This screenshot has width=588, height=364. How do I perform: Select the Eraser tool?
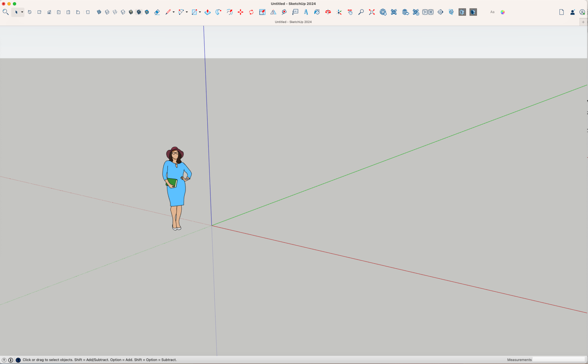[x=157, y=12]
